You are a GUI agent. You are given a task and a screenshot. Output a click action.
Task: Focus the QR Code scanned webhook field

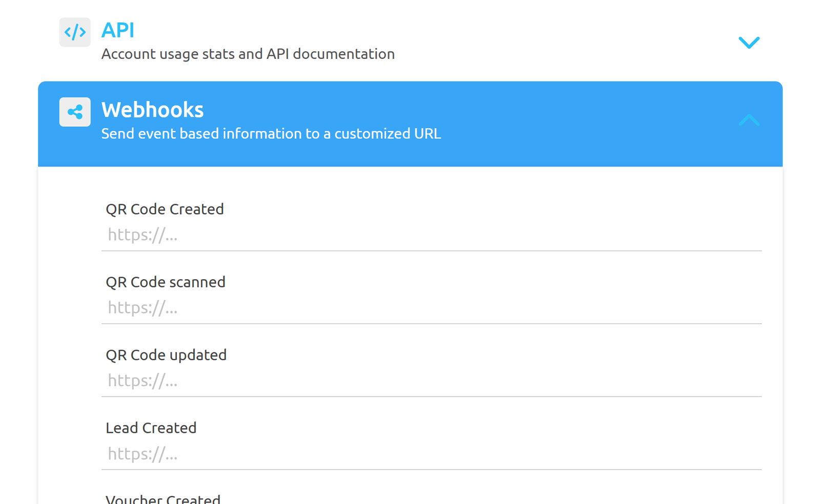430,308
